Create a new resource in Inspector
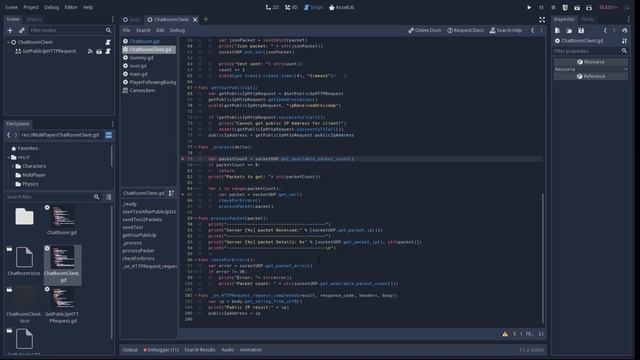The image size is (640, 360). point(557,31)
